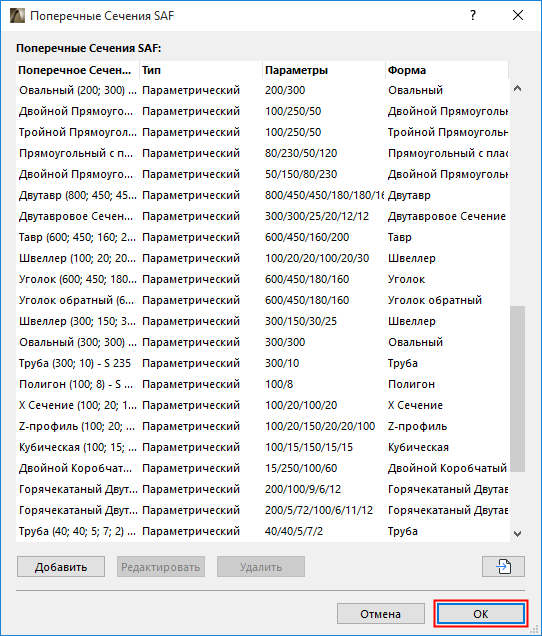Click form cell Двойной Коробчатый
This screenshot has height=636, width=542.
[x=447, y=468]
